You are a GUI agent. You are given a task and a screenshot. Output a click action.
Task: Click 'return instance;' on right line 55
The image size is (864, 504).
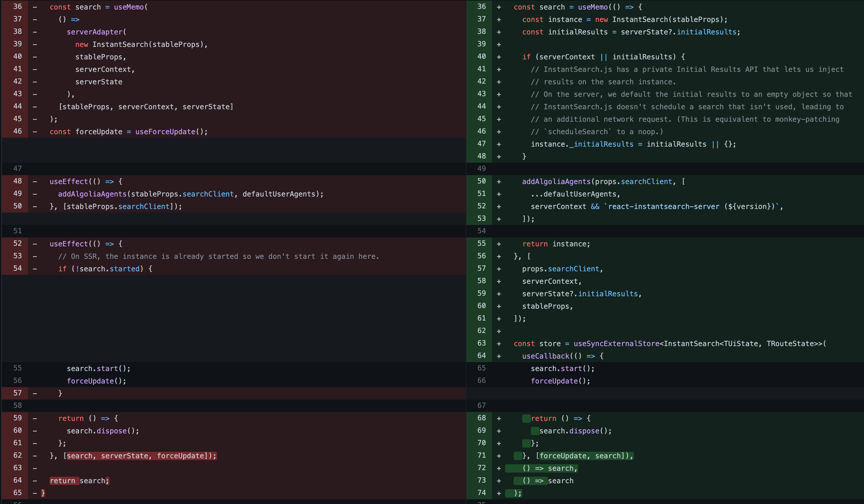pos(556,244)
